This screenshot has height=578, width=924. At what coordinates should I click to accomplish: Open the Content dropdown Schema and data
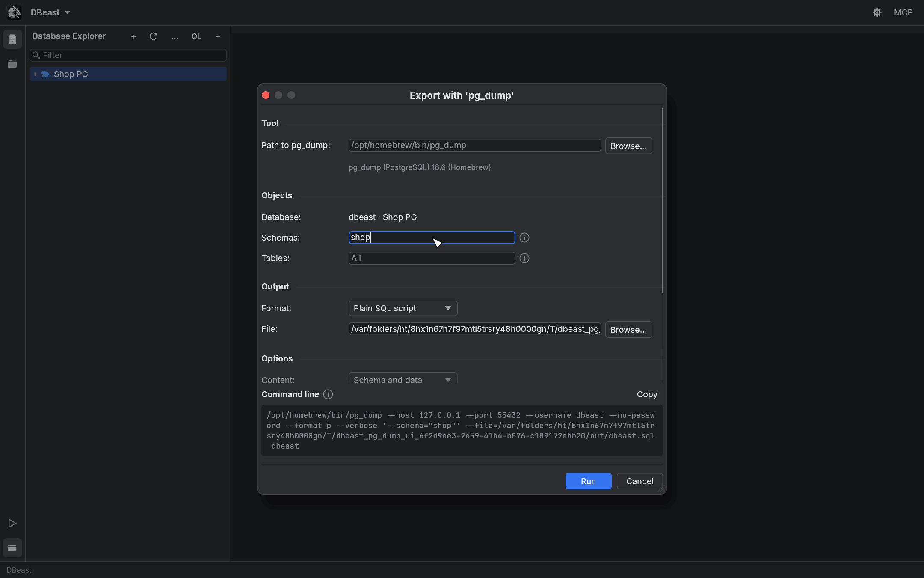pos(403,378)
